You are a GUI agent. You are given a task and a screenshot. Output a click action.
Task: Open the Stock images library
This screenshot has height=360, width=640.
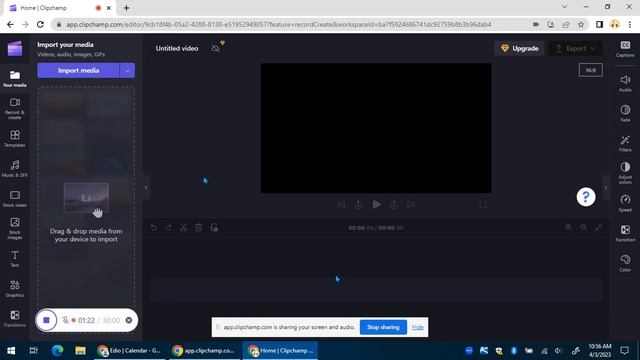pos(15,228)
